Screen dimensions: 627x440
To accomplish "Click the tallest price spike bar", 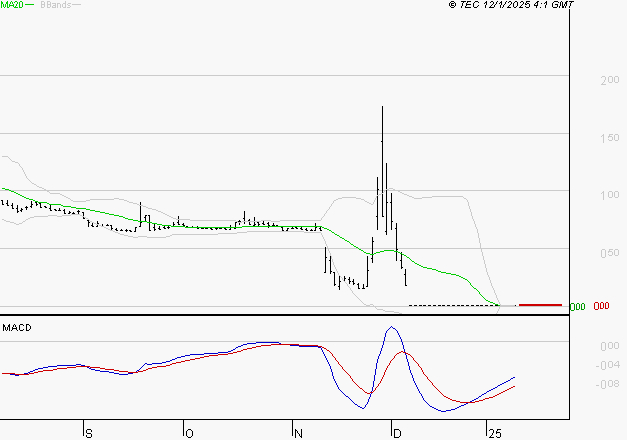I will 382,160.
